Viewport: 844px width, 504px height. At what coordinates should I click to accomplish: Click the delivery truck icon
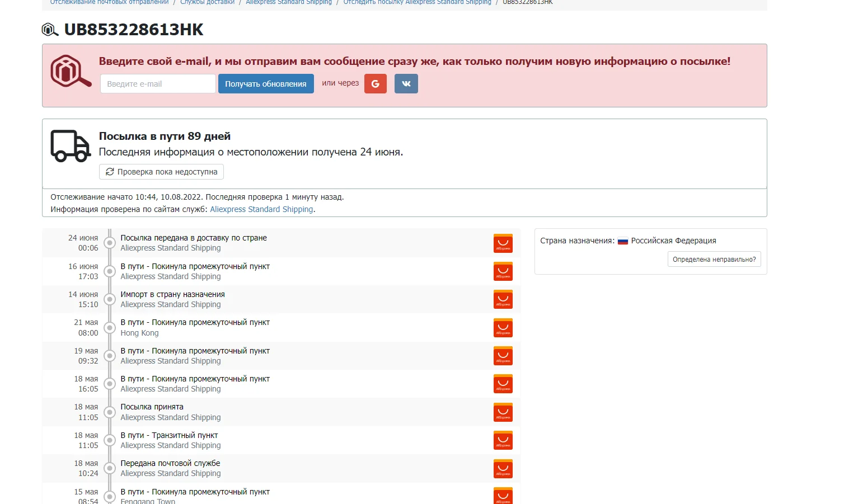[71, 146]
